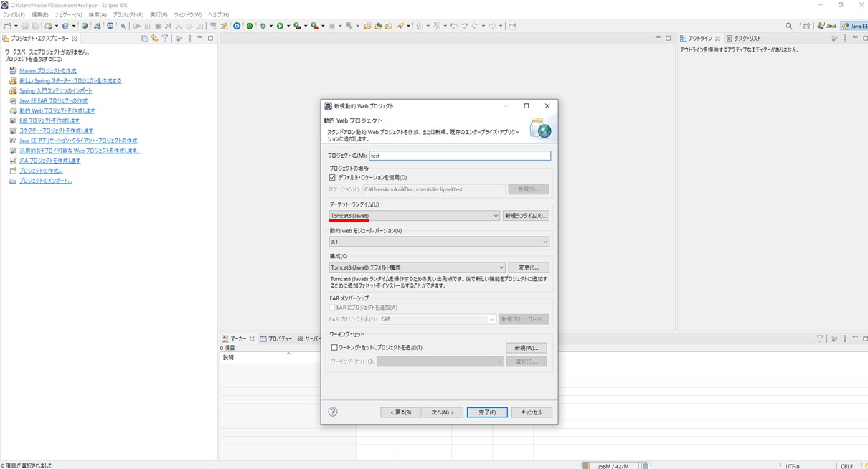
Task: Open the Navigate menu
Action: tap(69, 14)
